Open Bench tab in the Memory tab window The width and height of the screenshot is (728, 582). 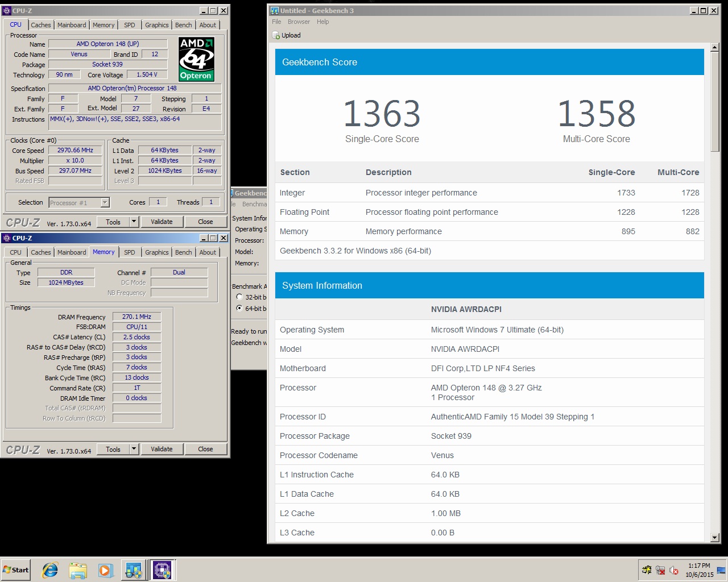click(x=184, y=252)
